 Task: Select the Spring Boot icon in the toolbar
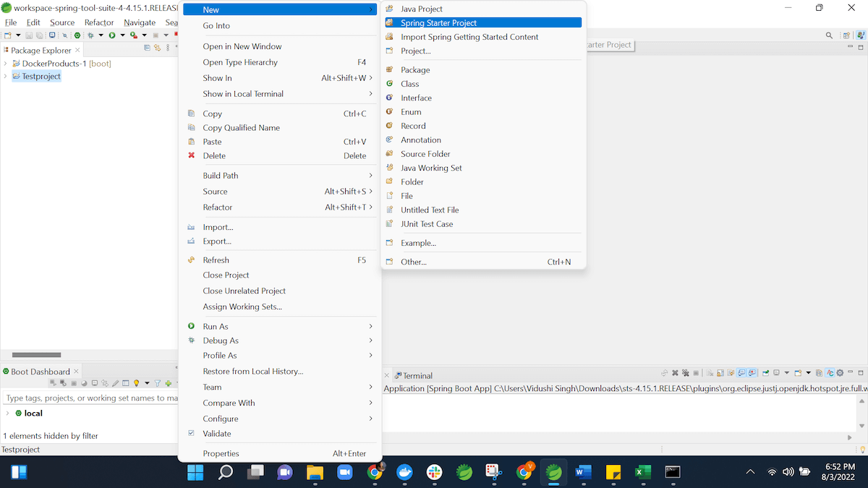[77, 35]
